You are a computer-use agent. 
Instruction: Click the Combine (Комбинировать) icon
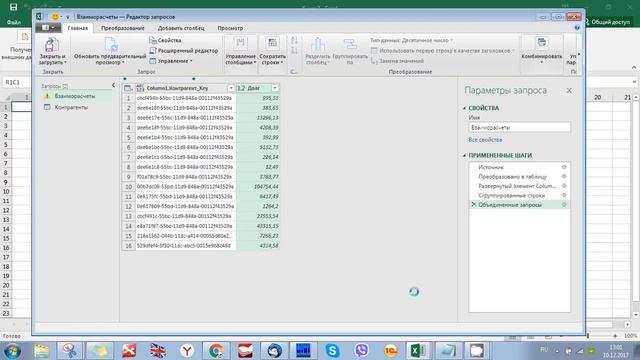[x=542, y=43]
